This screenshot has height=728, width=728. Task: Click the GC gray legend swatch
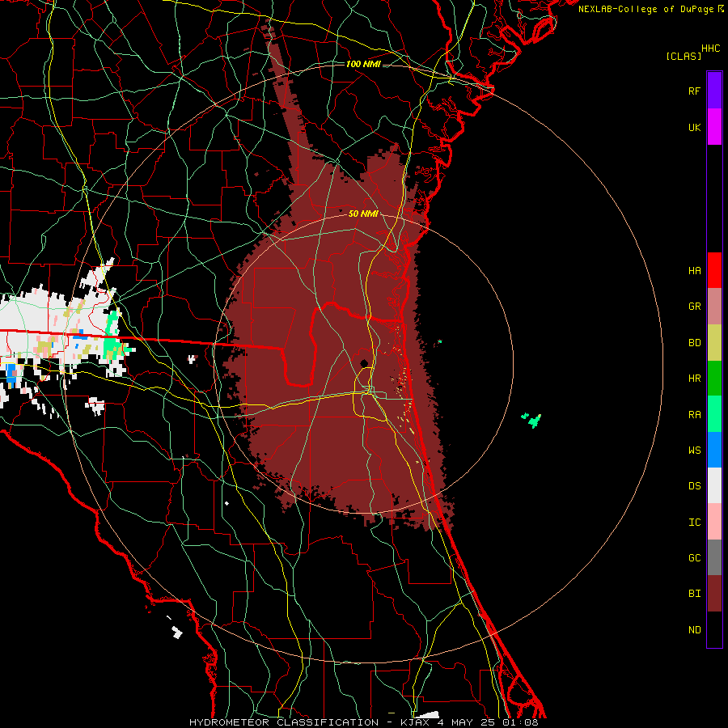714,557
